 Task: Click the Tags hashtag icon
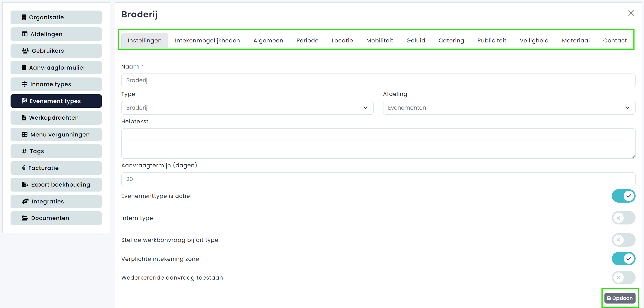(x=24, y=151)
